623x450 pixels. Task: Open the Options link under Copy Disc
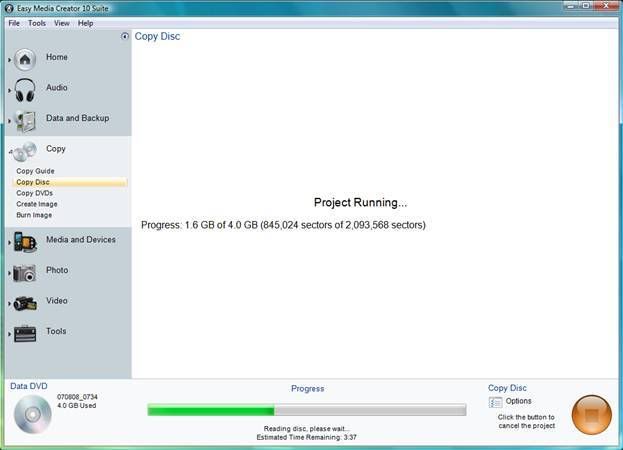(x=518, y=401)
